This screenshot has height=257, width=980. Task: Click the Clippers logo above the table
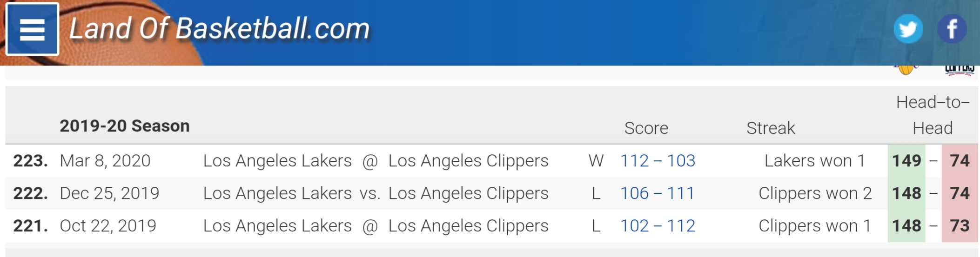point(960,70)
